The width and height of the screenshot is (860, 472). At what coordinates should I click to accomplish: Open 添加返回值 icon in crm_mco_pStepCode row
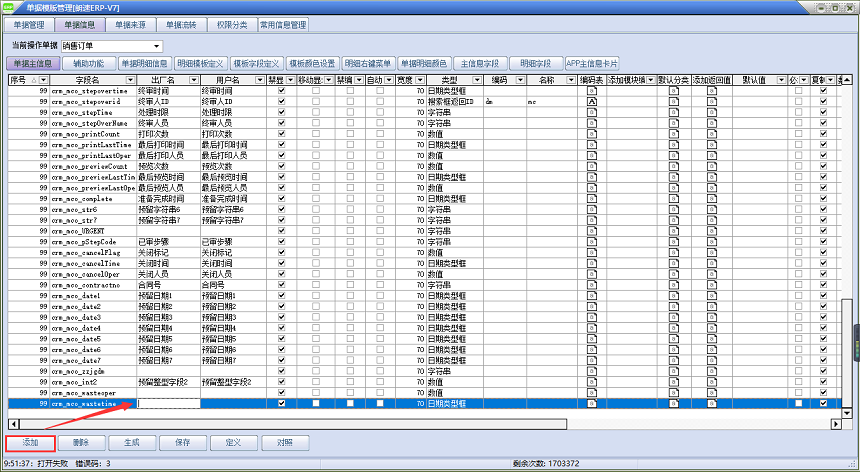point(711,242)
